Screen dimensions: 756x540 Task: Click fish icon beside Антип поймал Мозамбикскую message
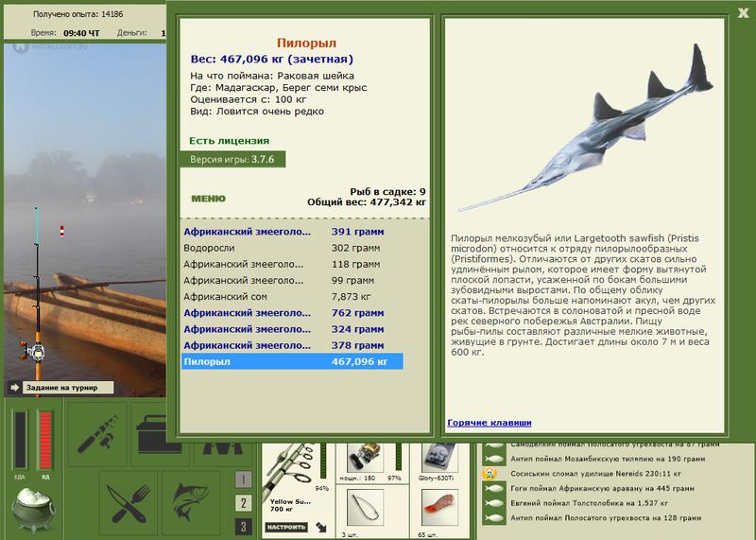pyautogui.click(x=493, y=459)
